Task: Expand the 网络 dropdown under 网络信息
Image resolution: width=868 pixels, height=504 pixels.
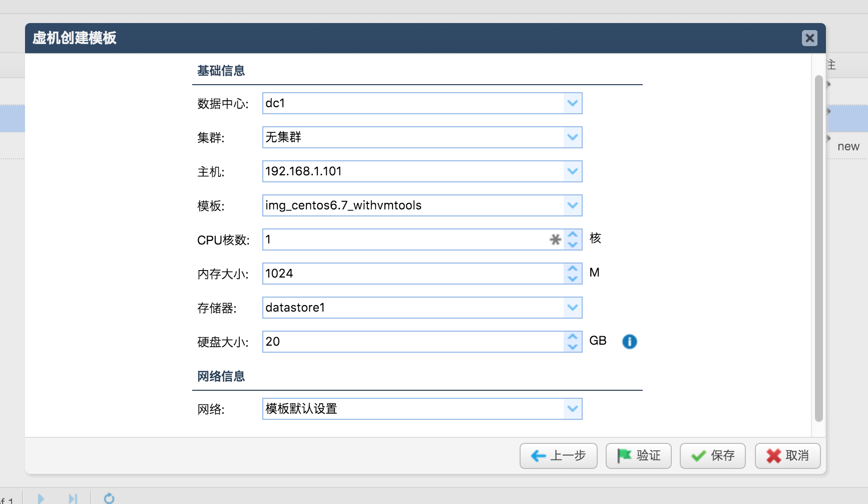Action: click(572, 408)
